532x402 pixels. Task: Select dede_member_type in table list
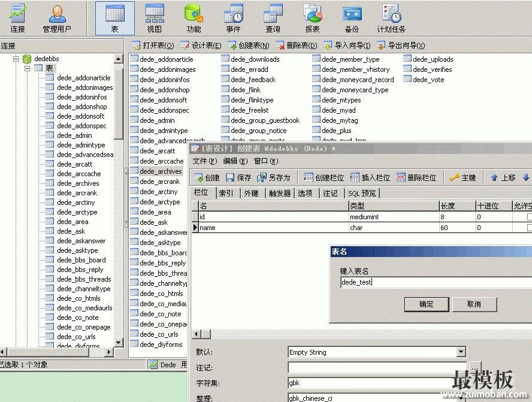tap(350, 59)
